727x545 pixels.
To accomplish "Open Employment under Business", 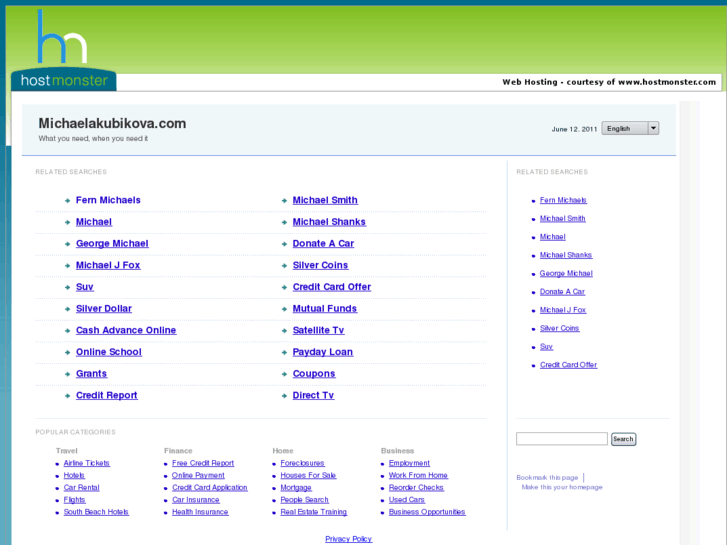I will 409,463.
